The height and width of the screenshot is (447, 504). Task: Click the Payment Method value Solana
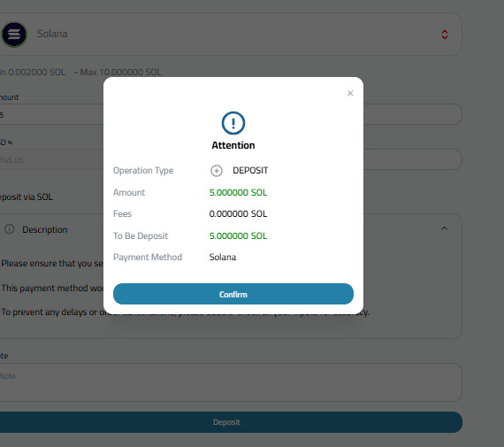[223, 257]
